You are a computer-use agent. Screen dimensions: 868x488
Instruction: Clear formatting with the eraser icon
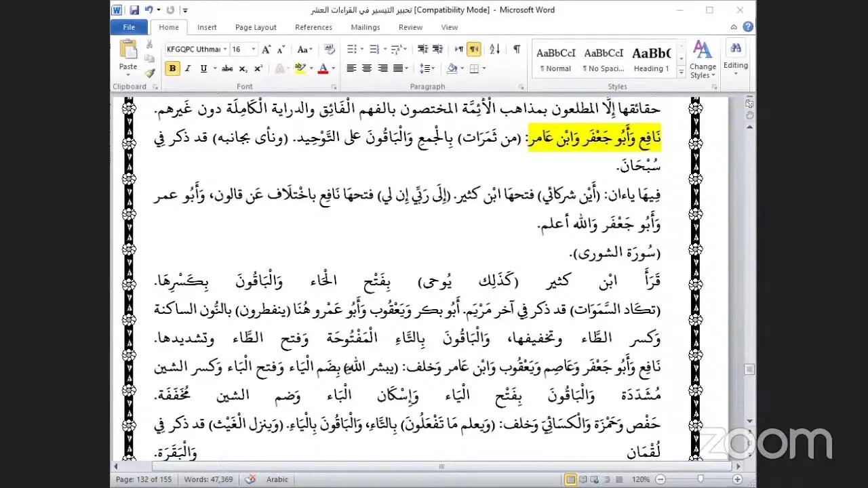point(330,49)
